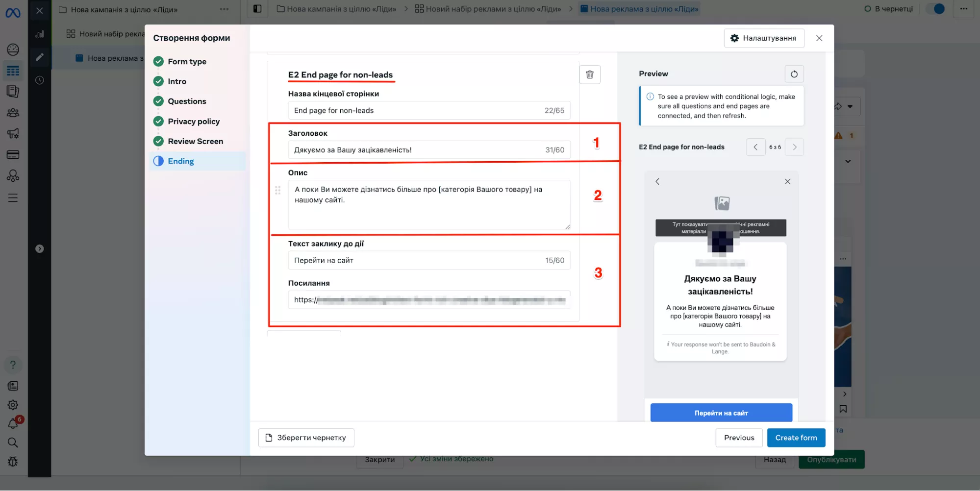Open the Meta logo home
Screen dimensions: 980x491
13,13
